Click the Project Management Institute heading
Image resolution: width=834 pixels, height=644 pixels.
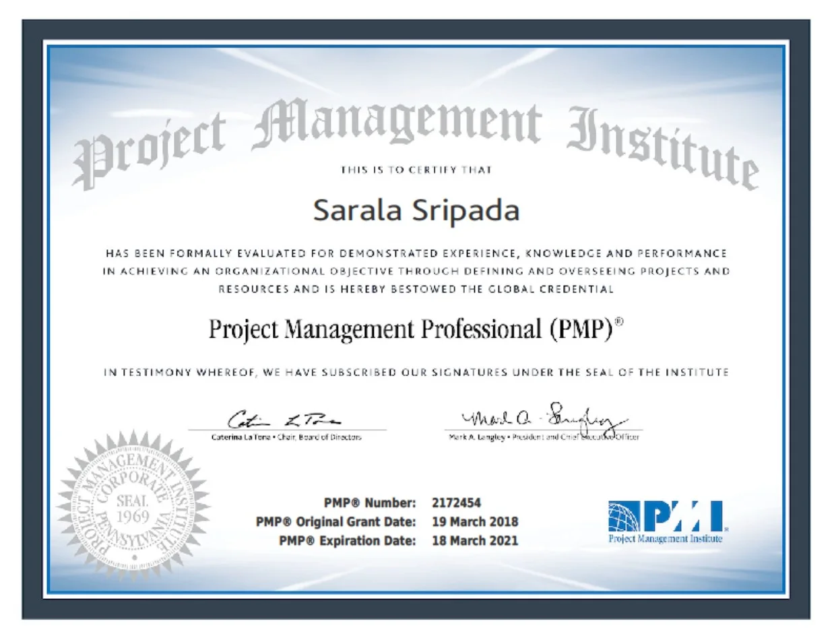pyautogui.click(x=417, y=145)
